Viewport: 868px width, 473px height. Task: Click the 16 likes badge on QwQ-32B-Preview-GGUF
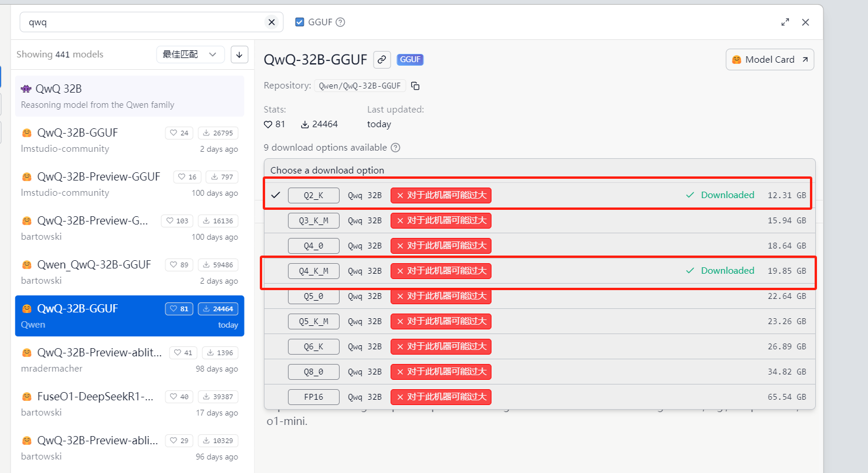coord(187,177)
